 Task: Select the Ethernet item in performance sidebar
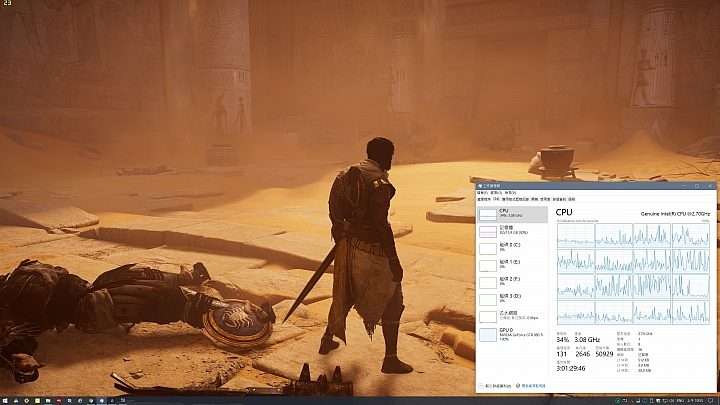click(x=512, y=316)
